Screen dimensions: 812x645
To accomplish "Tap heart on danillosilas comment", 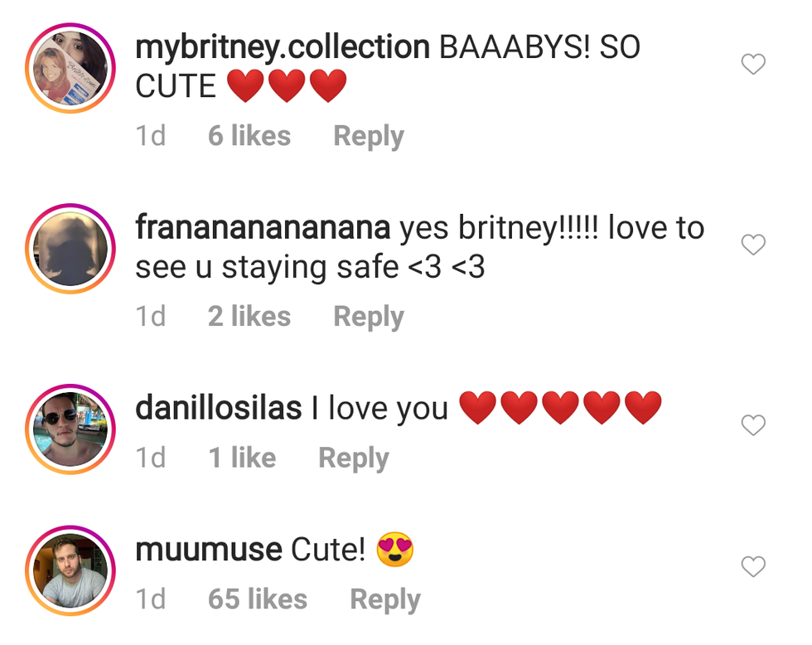I will (752, 425).
